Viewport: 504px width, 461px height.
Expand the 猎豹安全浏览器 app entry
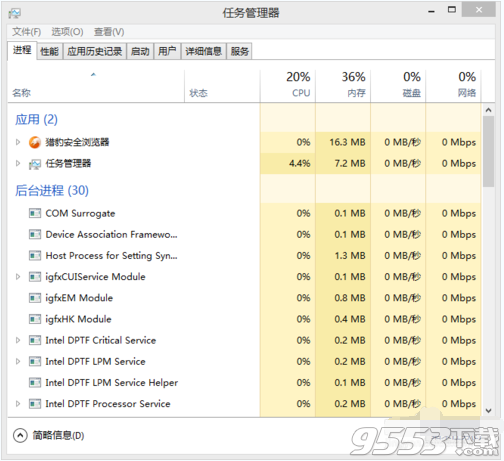tap(18, 142)
